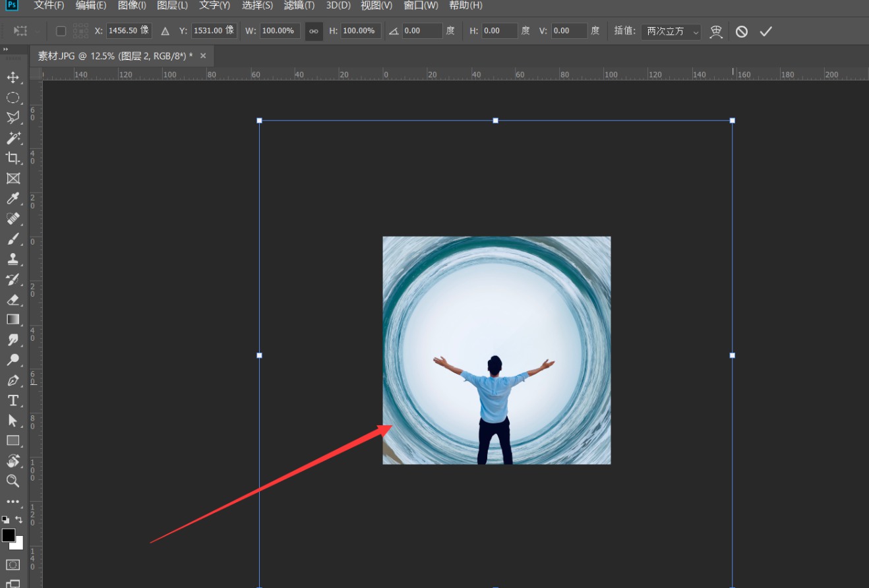This screenshot has width=869, height=588.
Task: Toggle the reference point checkbox
Action: point(61,31)
